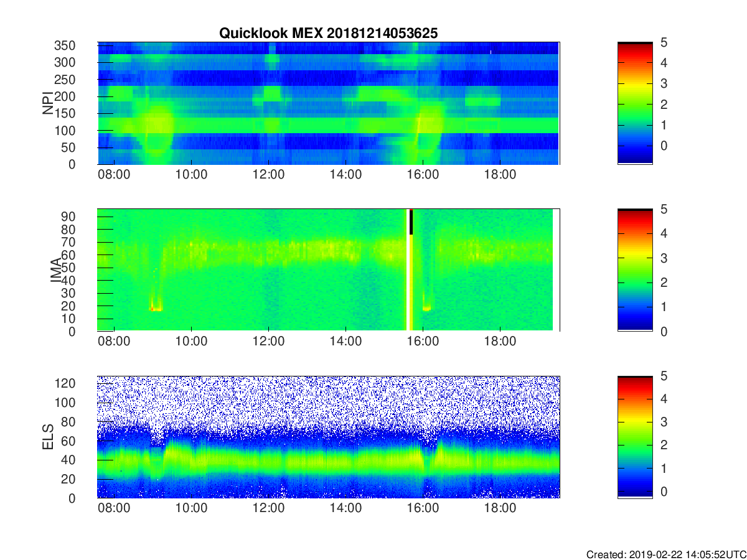The width and height of the screenshot is (747, 560).
Task: Click the black-and-yellow vertical stripe in IMA spectrogram
Action: point(410,270)
